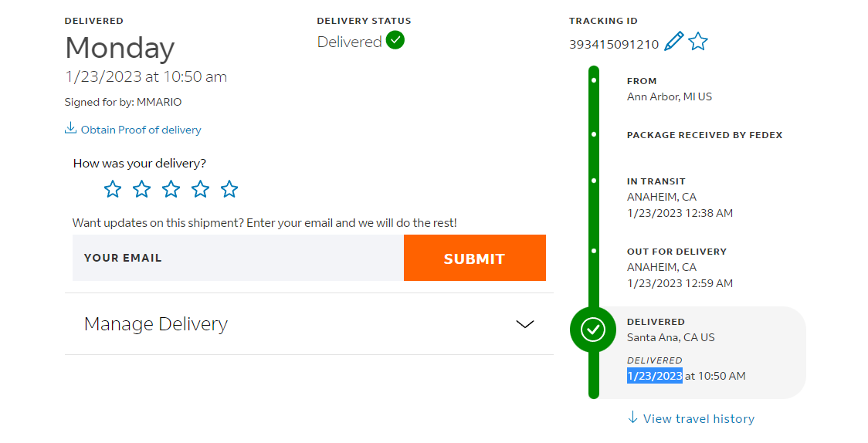Rate delivery with the fourth star

200,189
